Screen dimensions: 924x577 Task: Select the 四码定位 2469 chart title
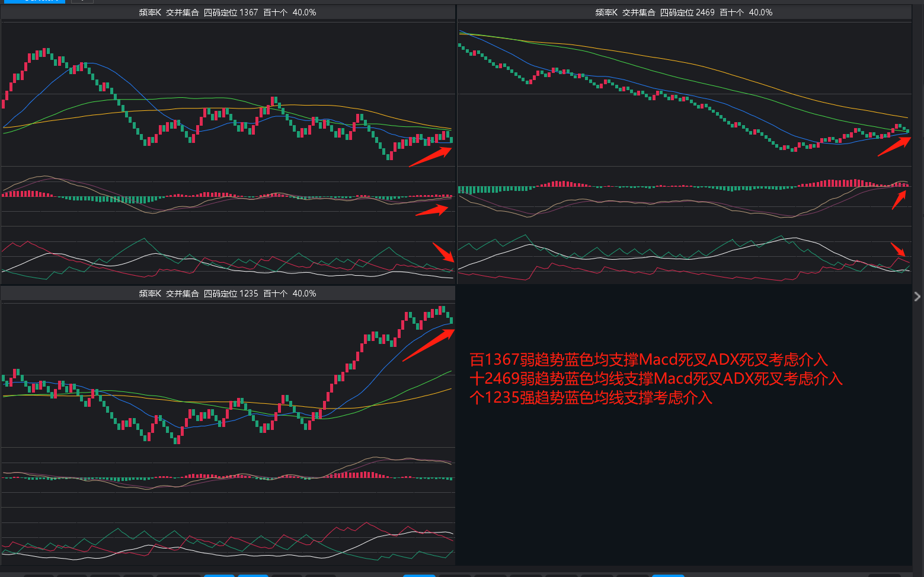pyautogui.click(x=684, y=12)
